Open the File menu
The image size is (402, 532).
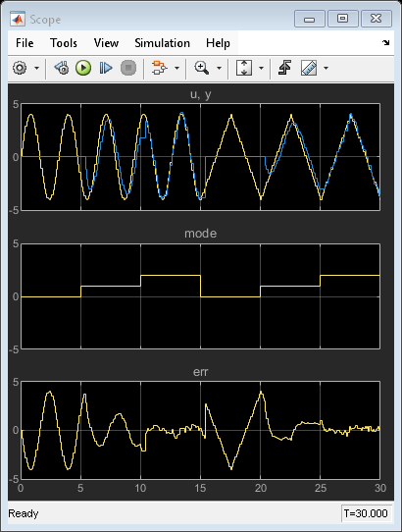tap(25, 43)
